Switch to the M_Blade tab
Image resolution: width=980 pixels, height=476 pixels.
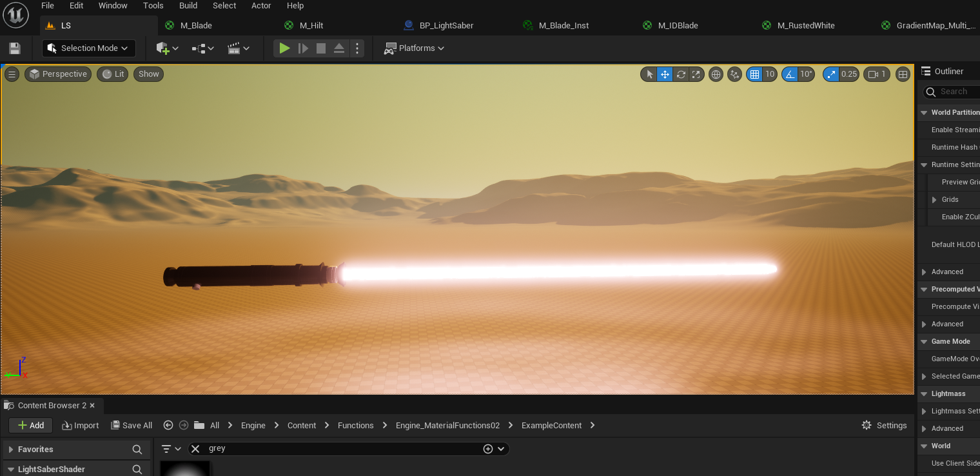coord(196,26)
